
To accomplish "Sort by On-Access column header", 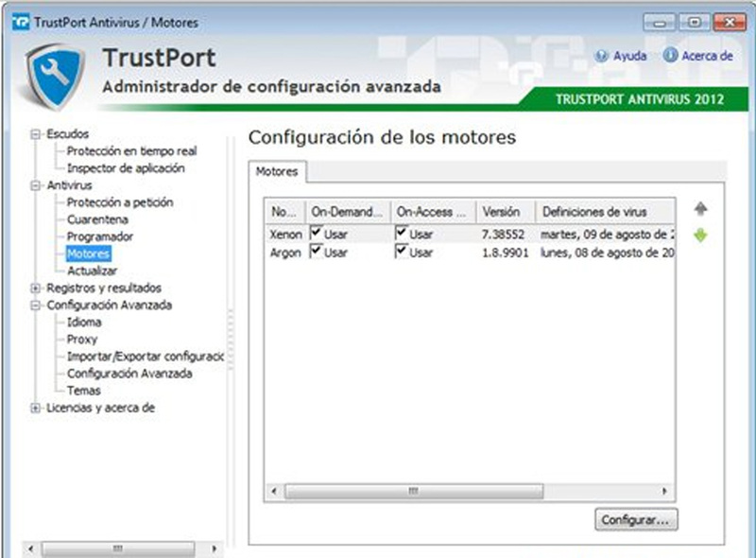I will (434, 212).
